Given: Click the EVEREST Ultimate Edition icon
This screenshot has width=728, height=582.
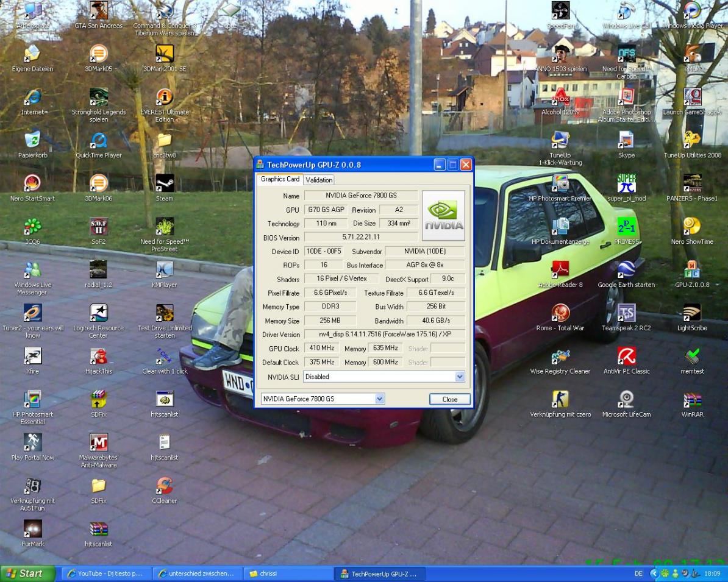Looking at the screenshot, I should point(165,97).
